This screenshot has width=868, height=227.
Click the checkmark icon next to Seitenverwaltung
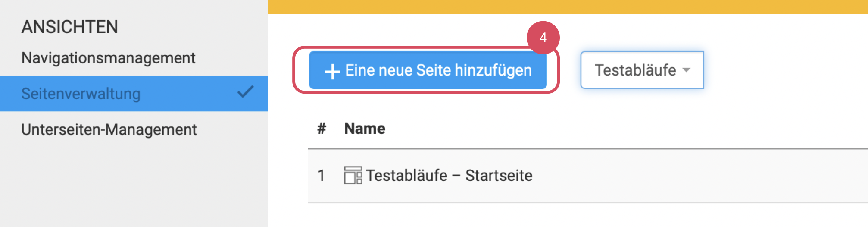pos(245,92)
